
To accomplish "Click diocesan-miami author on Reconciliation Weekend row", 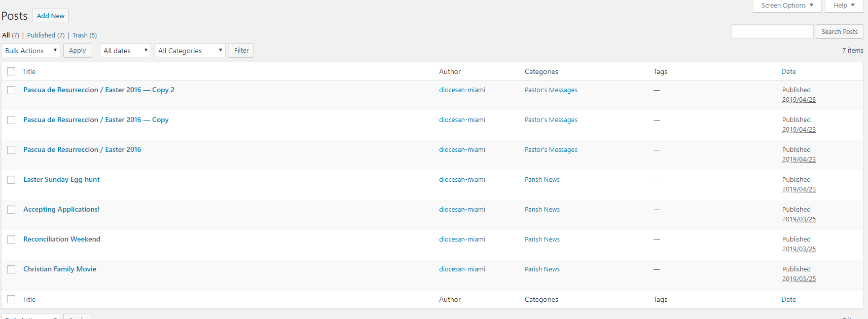I will 462,240.
